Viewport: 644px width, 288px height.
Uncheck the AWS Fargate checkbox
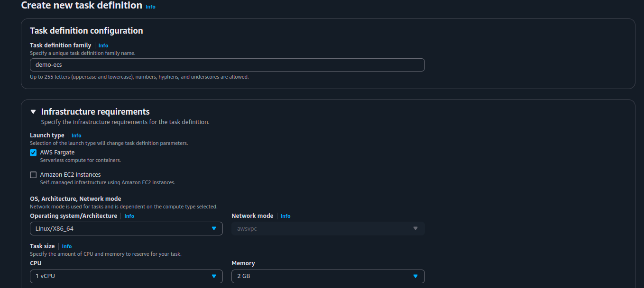(33, 153)
